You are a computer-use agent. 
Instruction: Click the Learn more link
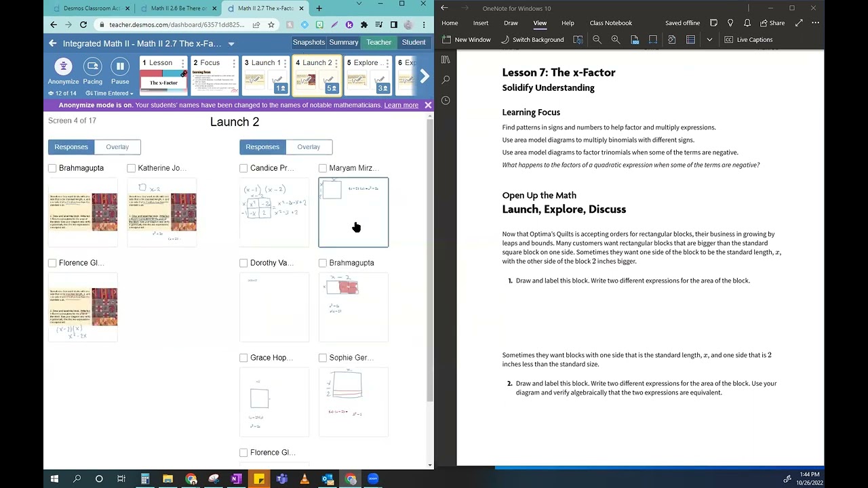(x=401, y=105)
